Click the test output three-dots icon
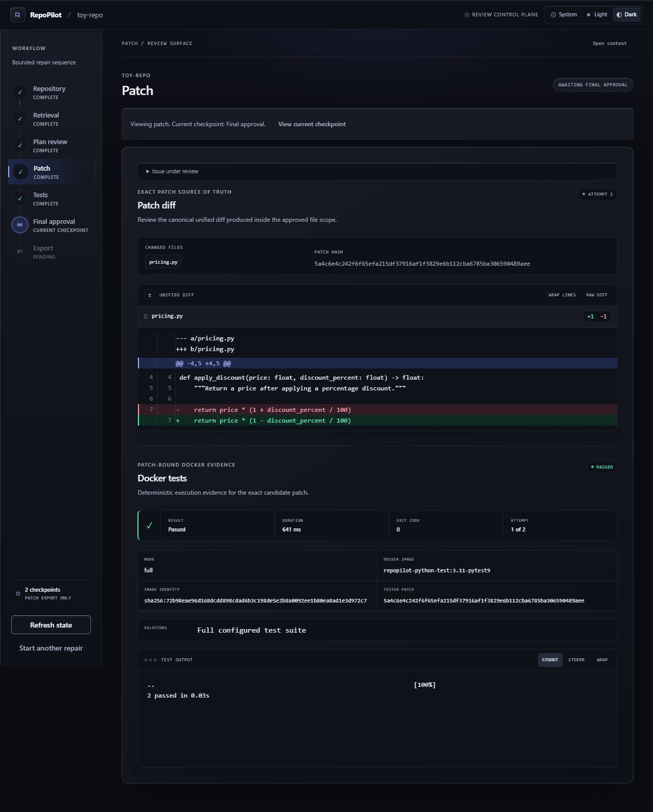Image resolution: width=653 pixels, height=812 pixels. tap(150, 660)
